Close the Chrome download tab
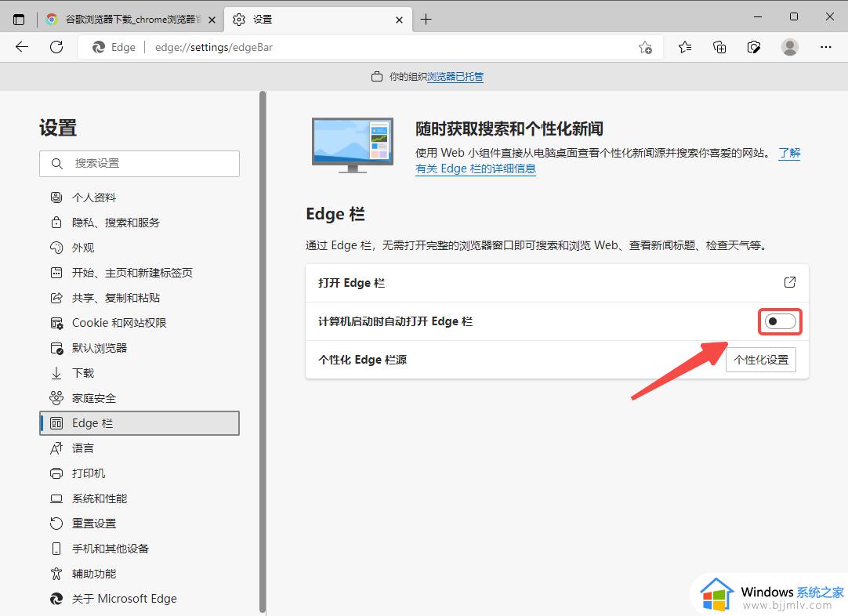This screenshot has height=616, width=848. coord(212,20)
